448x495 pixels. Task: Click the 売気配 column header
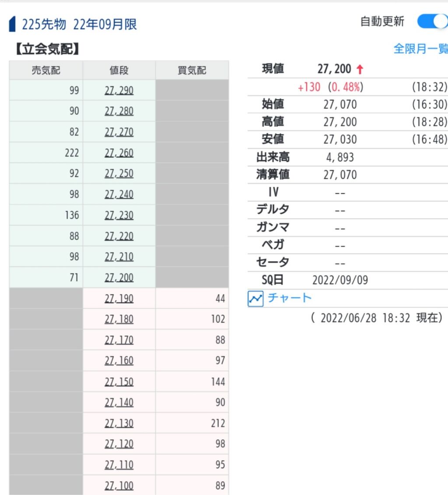point(46,70)
